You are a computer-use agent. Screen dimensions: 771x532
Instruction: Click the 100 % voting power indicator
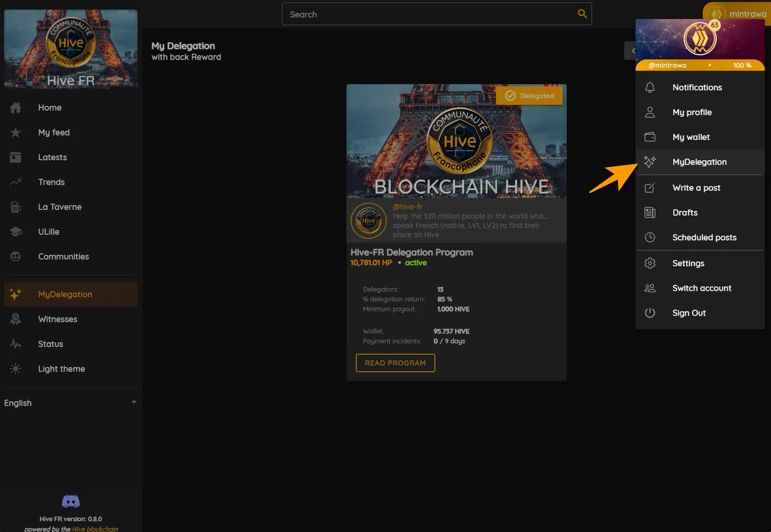(742, 65)
